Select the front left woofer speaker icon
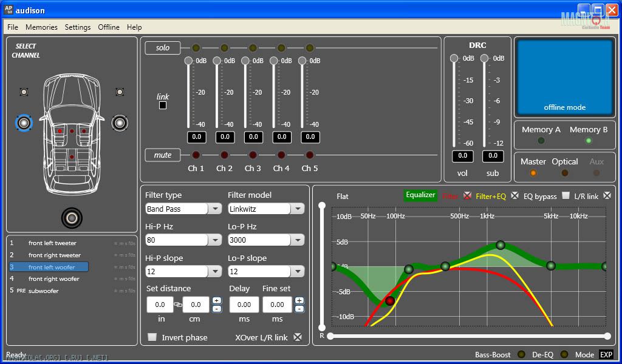 24,123
